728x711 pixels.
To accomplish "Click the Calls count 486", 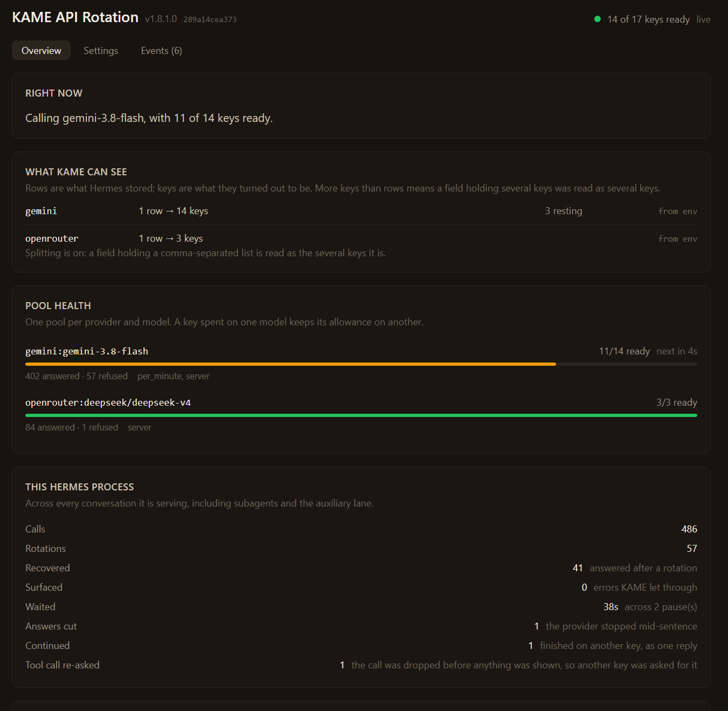I will coord(689,529).
